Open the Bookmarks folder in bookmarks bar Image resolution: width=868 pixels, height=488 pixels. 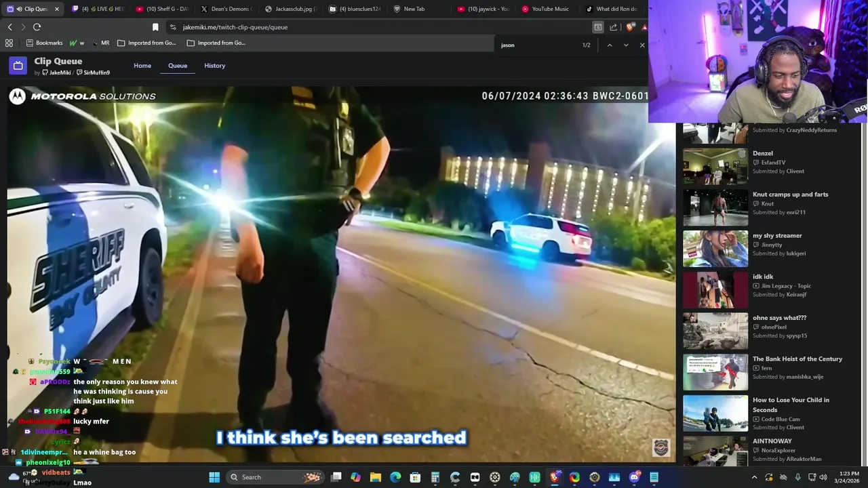[x=44, y=43]
